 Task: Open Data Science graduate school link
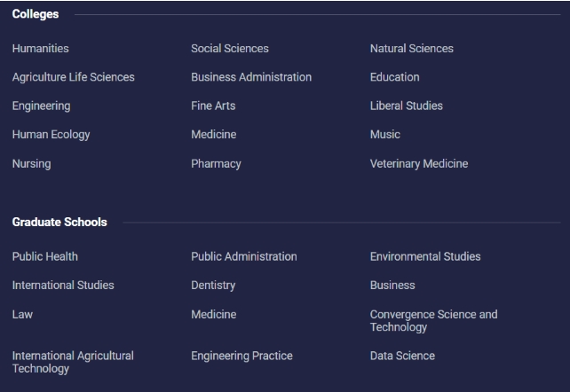point(402,356)
